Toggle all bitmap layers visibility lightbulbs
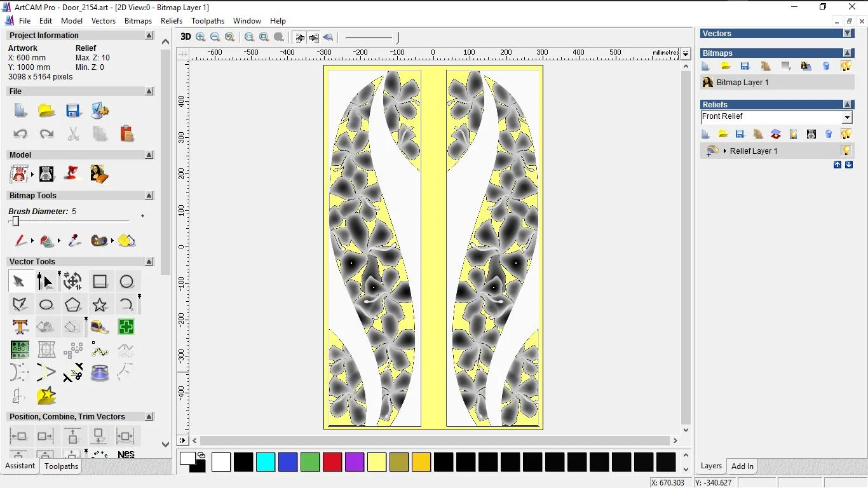The image size is (868, 488). (x=846, y=66)
